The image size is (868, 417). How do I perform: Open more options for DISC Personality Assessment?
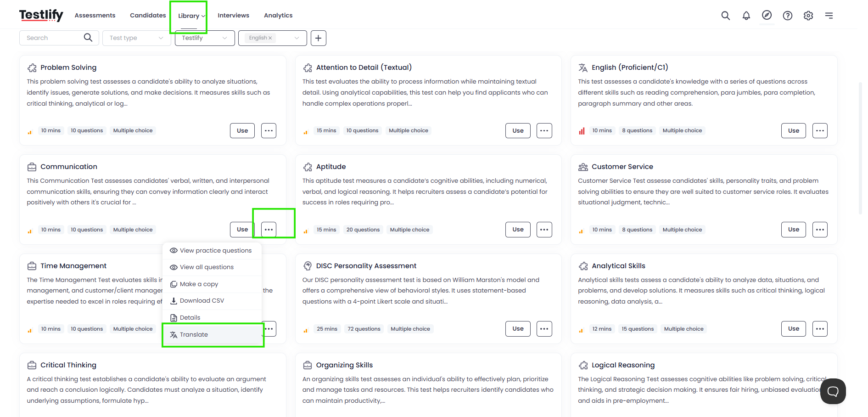coord(544,329)
